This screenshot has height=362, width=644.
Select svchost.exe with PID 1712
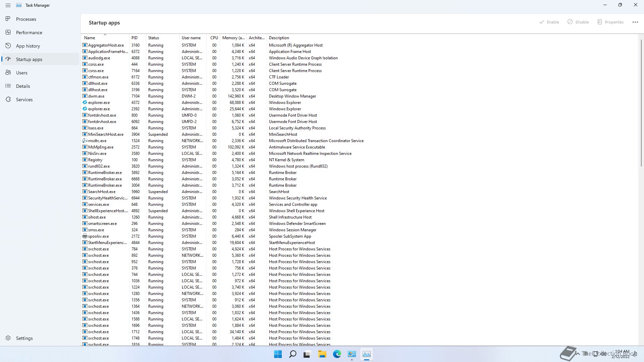pos(360,332)
